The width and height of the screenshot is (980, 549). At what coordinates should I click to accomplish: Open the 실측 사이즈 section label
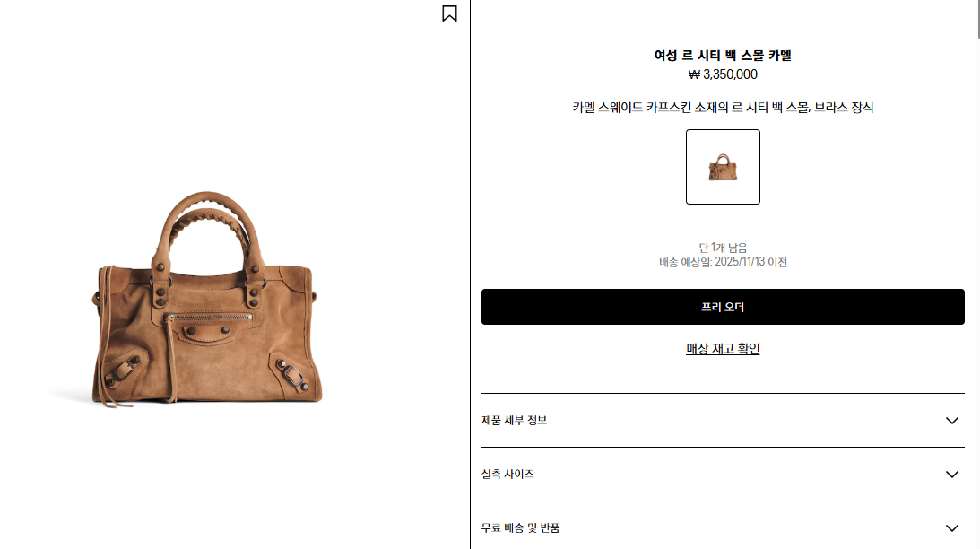pos(507,474)
